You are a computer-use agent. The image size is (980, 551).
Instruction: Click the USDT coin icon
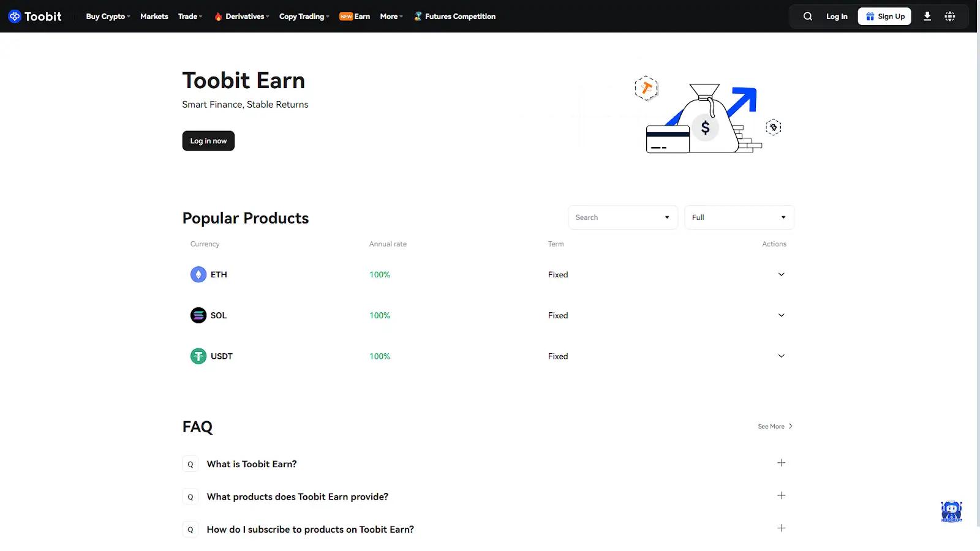[x=198, y=356]
